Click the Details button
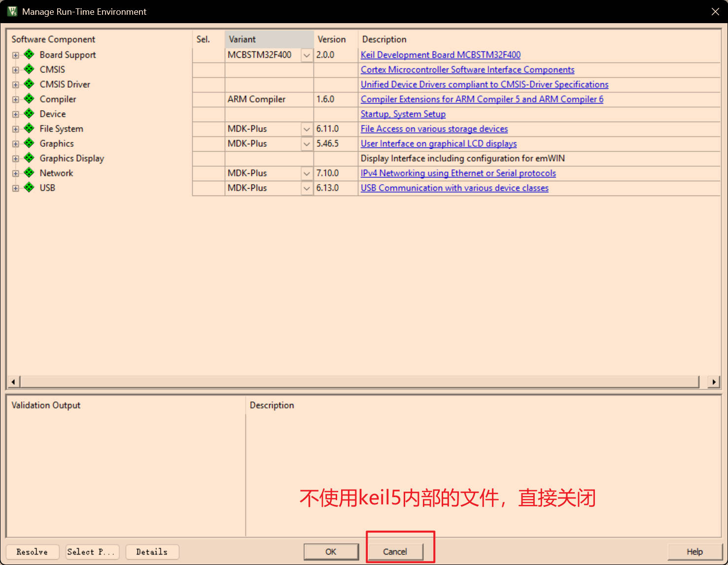The width and height of the screenshot is (728, 565). click(152, 552)
